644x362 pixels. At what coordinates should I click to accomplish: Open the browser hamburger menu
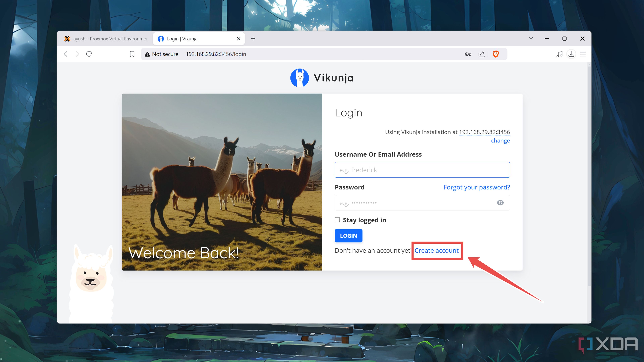[x=583, y=54]
